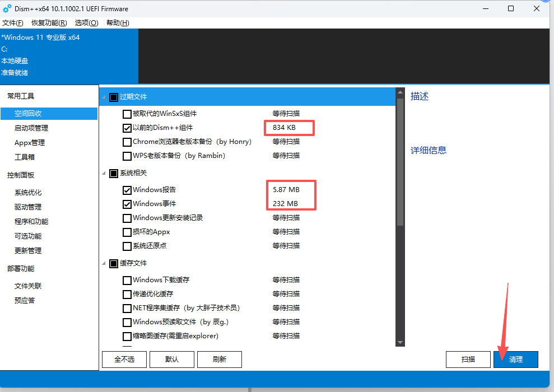This screenshot has width=554, height=392.
Task: Open 工具箱 in sidebar
Action: [25, 157]
